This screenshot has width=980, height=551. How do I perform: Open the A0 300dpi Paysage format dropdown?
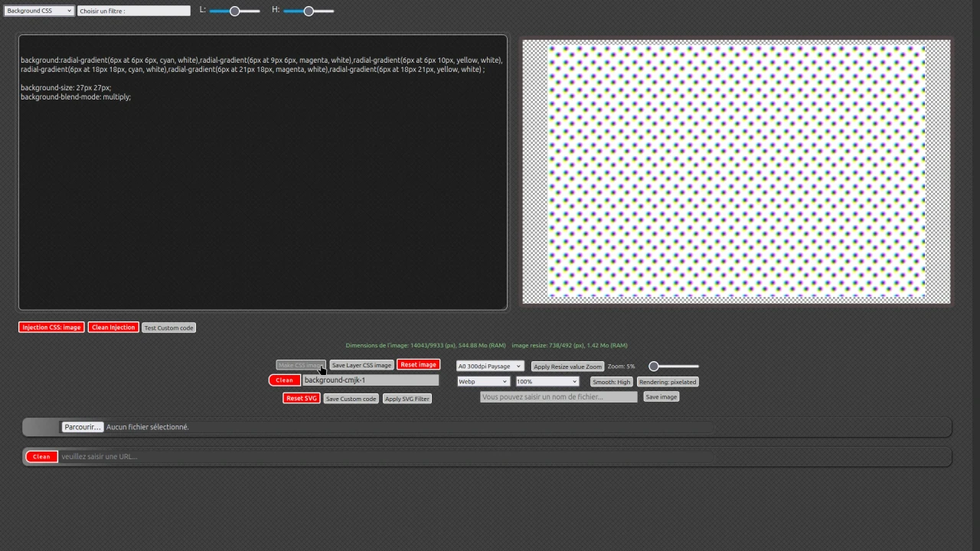(x=488, y=366)
